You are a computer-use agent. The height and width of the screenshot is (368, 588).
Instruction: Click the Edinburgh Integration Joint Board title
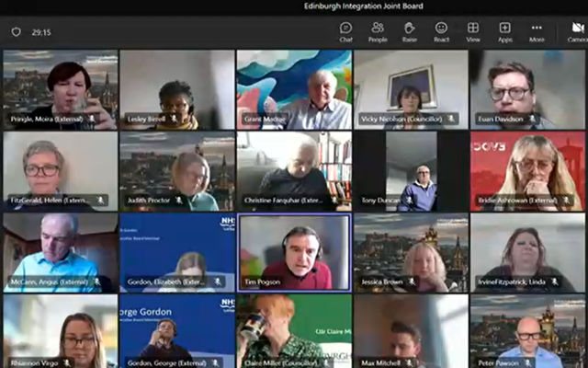click(x=364, y=6)
